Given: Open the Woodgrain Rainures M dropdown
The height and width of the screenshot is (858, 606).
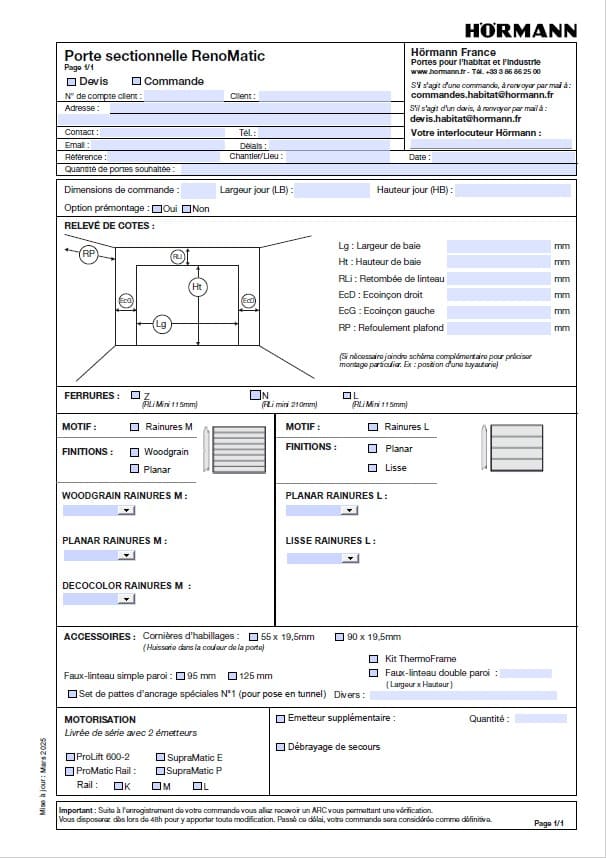Looking at the screenshot, I should tap(126, 511).
